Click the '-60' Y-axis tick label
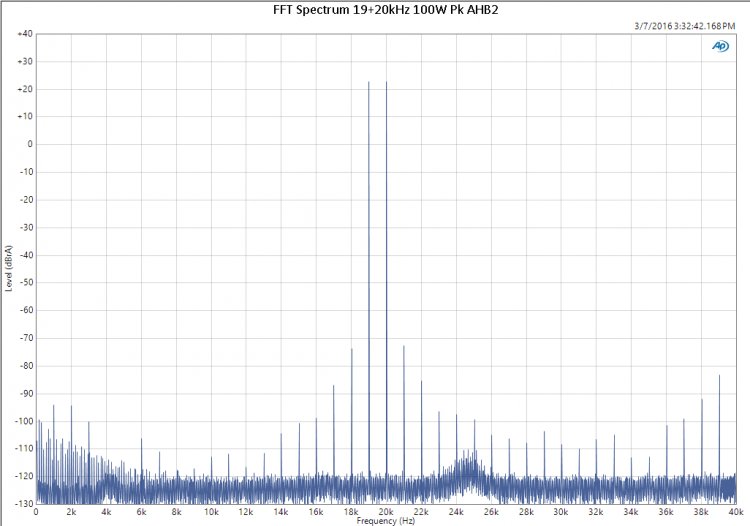The image size is (750, 526). pyautogui.click(x=26, y=310)
